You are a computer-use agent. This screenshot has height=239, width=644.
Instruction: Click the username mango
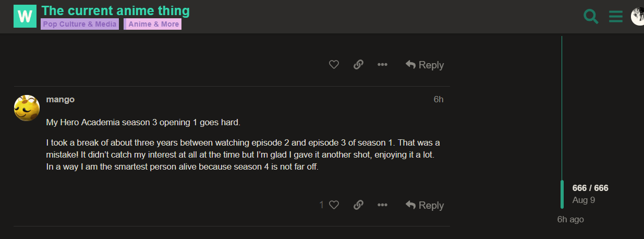[60, 99]
